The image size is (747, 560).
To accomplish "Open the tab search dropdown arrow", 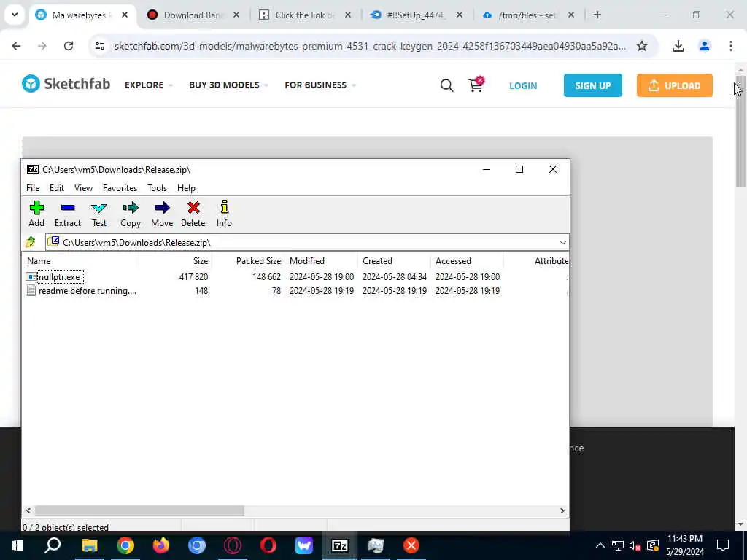I will click(x=15, y=15).
